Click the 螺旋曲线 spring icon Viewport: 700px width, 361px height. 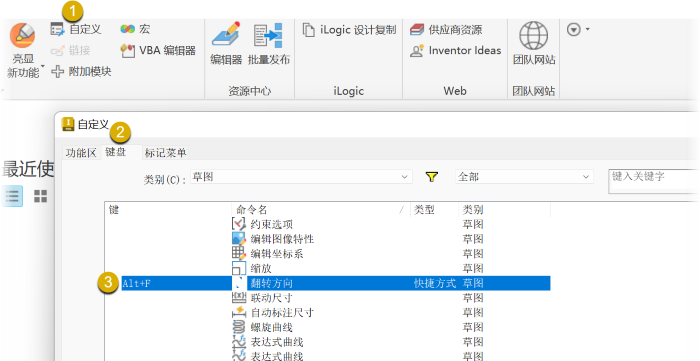pyautogui.click(x=239, y=327)
